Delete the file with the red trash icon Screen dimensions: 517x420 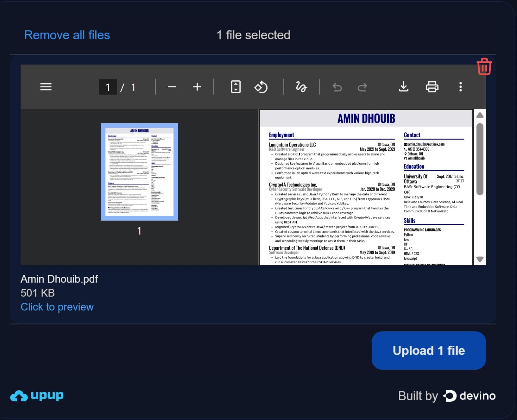point(484,66)
